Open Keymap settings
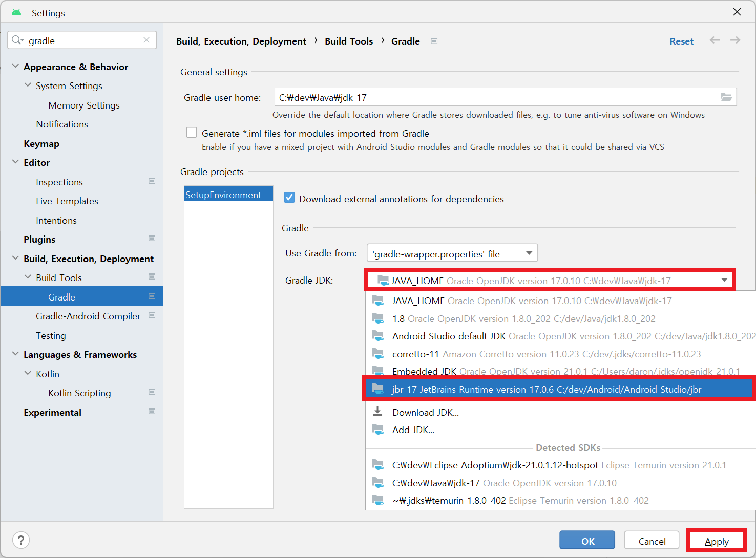This screenshot has height=558, width=756. 41,143
